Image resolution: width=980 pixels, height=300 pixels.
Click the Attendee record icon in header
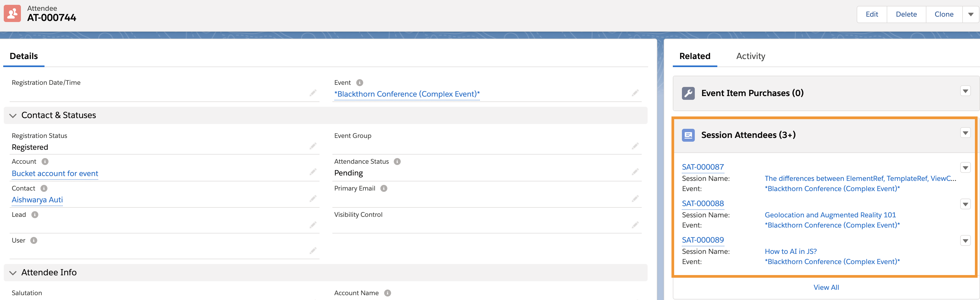[12, 14]
